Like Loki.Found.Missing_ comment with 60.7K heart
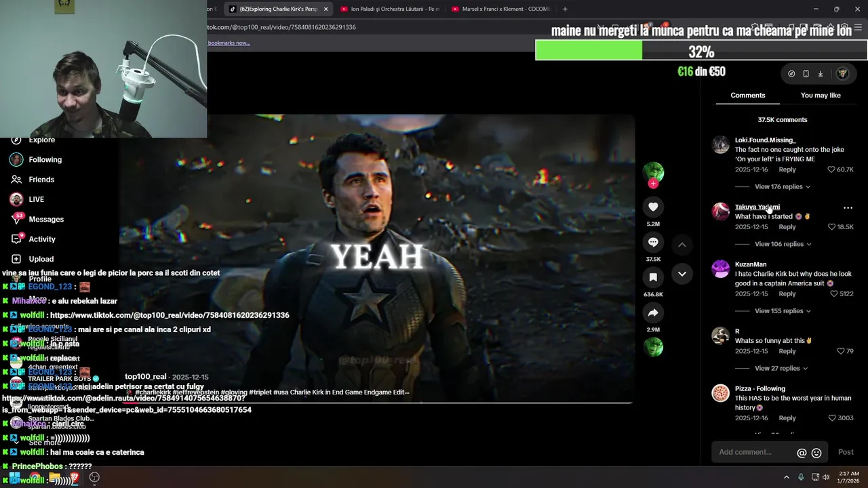 pyautogui.click(x=832, y=169)
